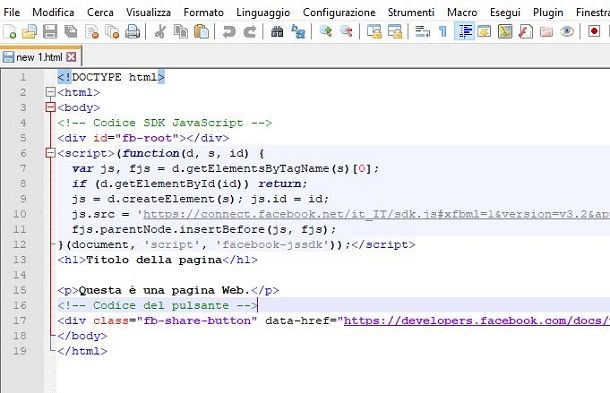
Task: Open the Esegui menu
Action: 505,12
